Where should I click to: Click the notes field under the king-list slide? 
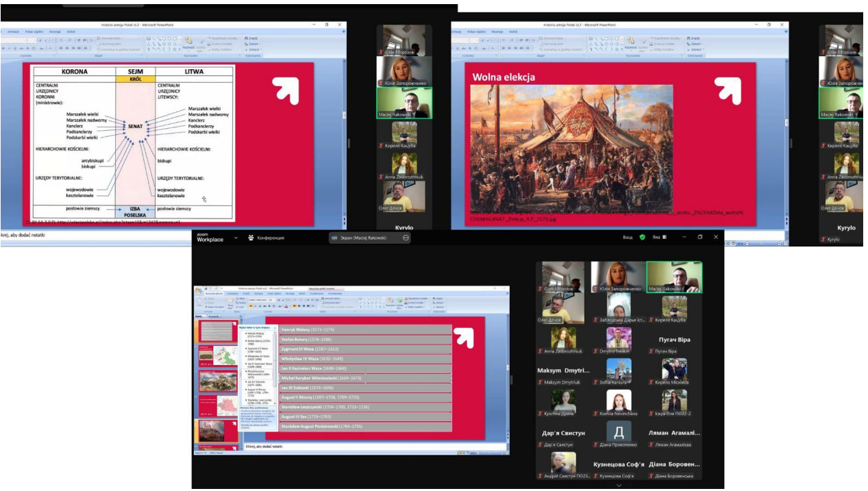(375, 446)
